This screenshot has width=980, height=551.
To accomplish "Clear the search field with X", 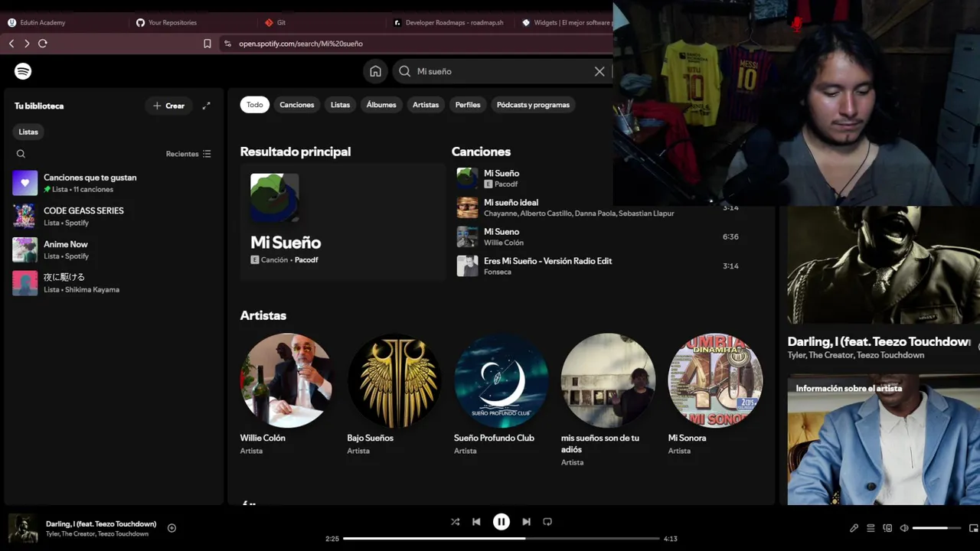I will [x=599, y=71].
